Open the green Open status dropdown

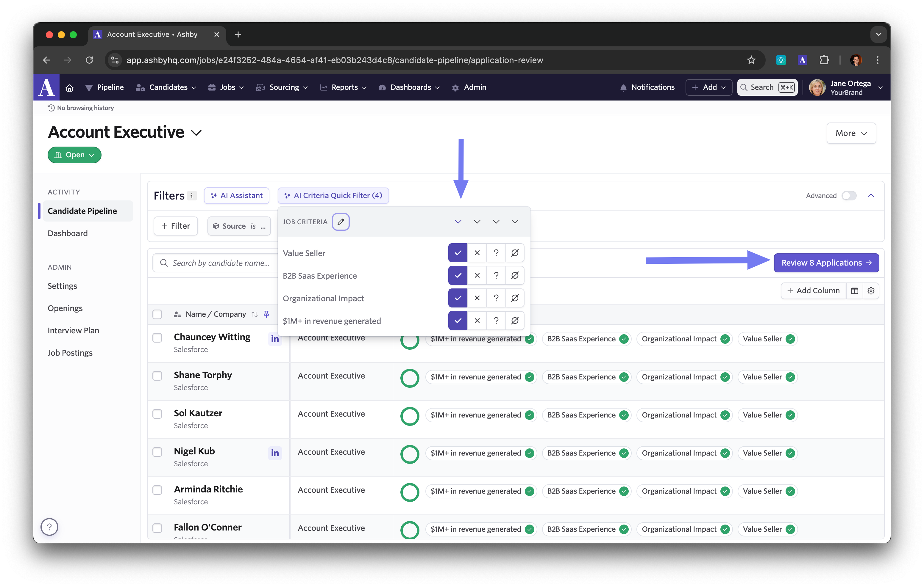coord(74,155)
